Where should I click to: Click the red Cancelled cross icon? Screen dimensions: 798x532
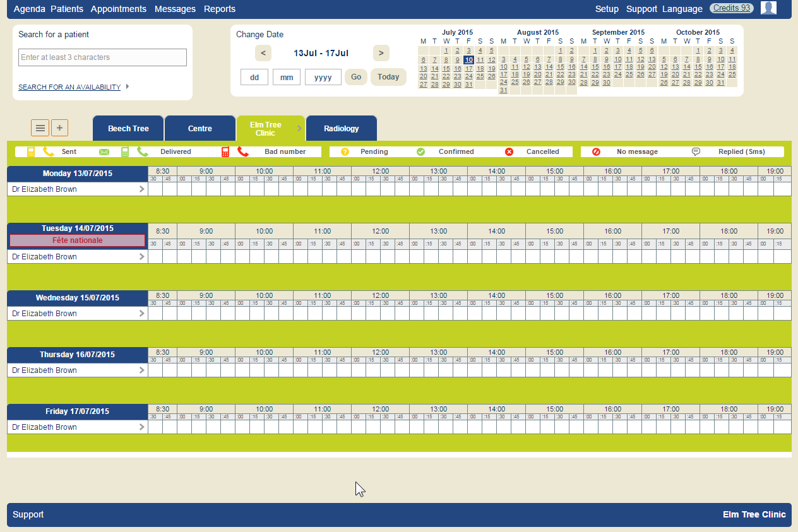509,152
